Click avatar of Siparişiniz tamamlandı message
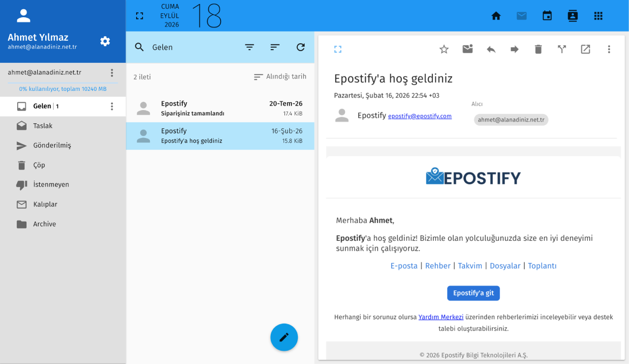Image resolution: width=629 pixels, height=364 pixels. pyautogui.click(x=143, y=109)
